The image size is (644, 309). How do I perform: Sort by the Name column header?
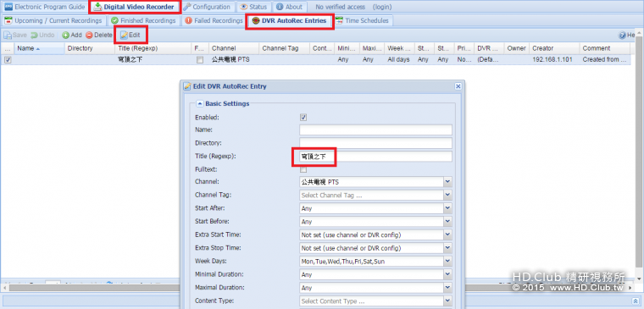[40, 48]
